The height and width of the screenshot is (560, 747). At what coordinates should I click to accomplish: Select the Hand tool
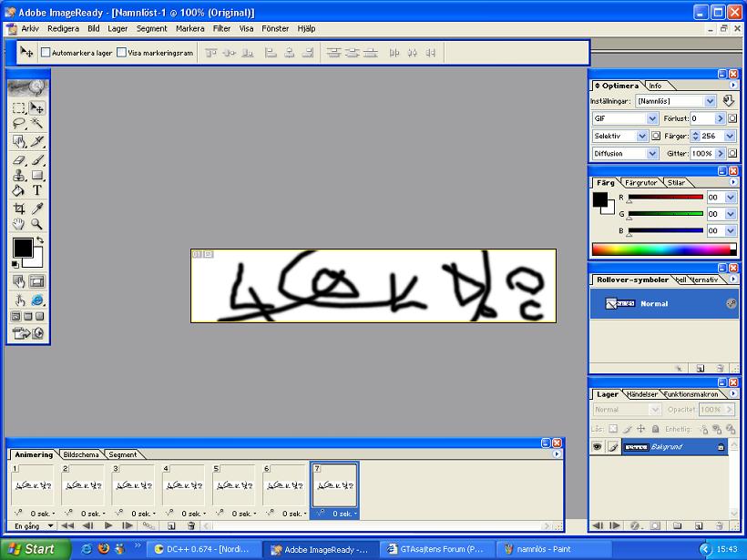click(x=19, y=224)
